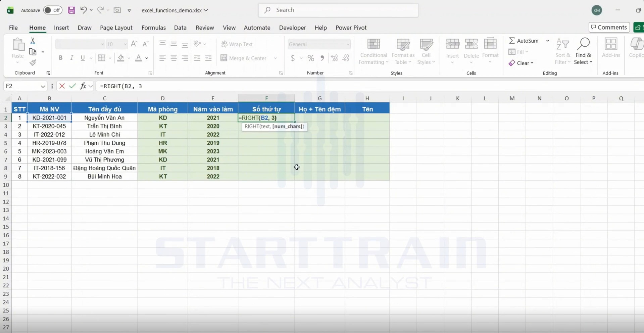Screen dimensions: 644x333
Task: Click the Cut scissors icon
Action: pos(33,41)
